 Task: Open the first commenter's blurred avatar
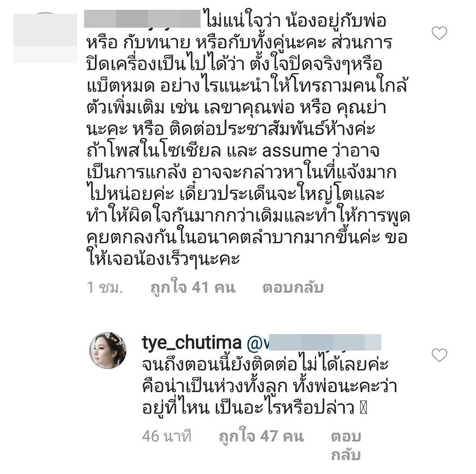[x=45, y=38]
